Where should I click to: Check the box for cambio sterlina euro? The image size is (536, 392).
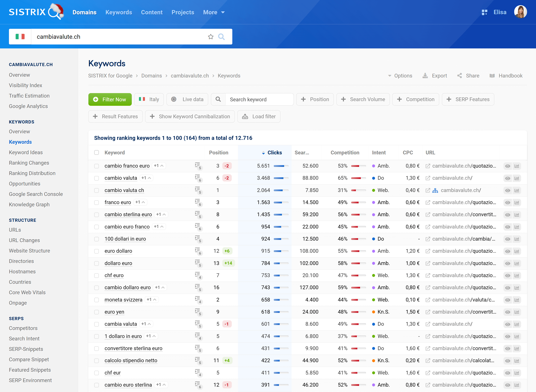pyautogui.click(x=97, y=215)
